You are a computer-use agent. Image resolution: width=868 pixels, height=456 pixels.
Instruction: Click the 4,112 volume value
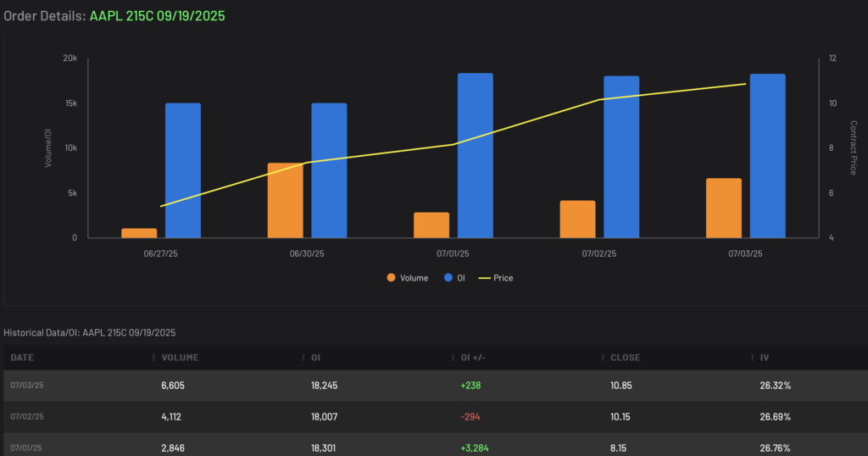pyautogui.click(x=171, y=417)
